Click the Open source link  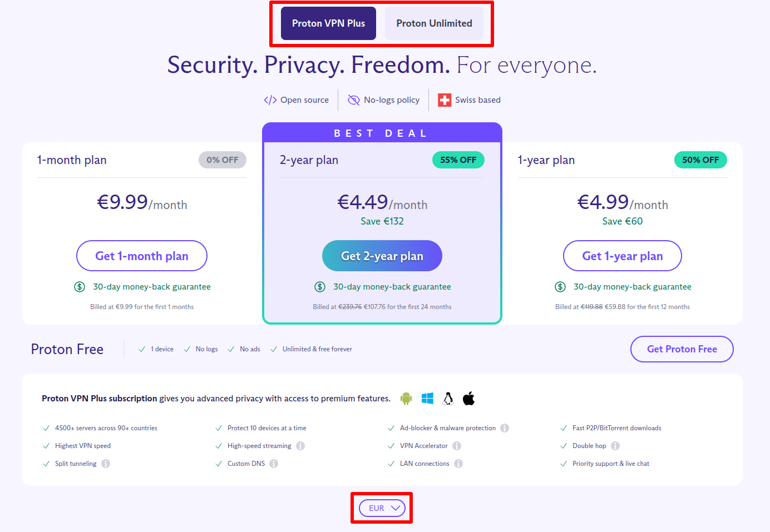point(297,100)
